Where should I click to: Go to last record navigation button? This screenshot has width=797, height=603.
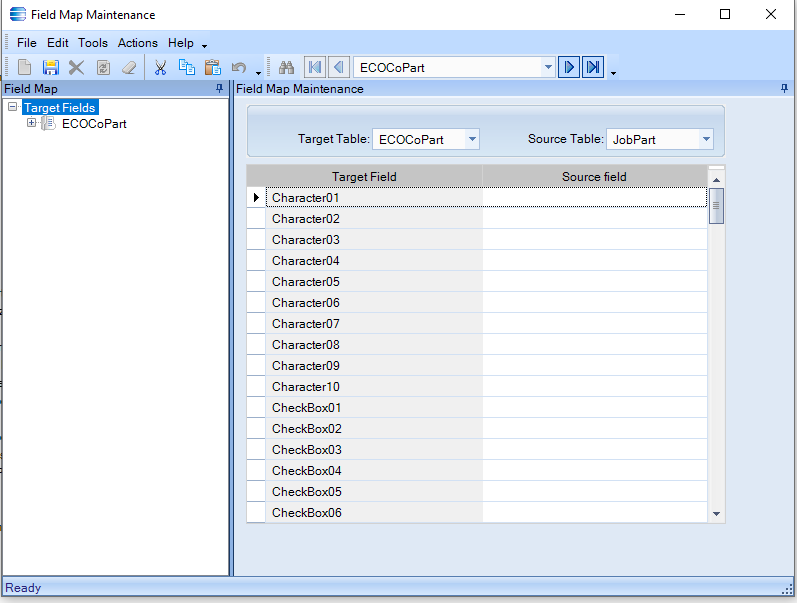click(593, 67)
